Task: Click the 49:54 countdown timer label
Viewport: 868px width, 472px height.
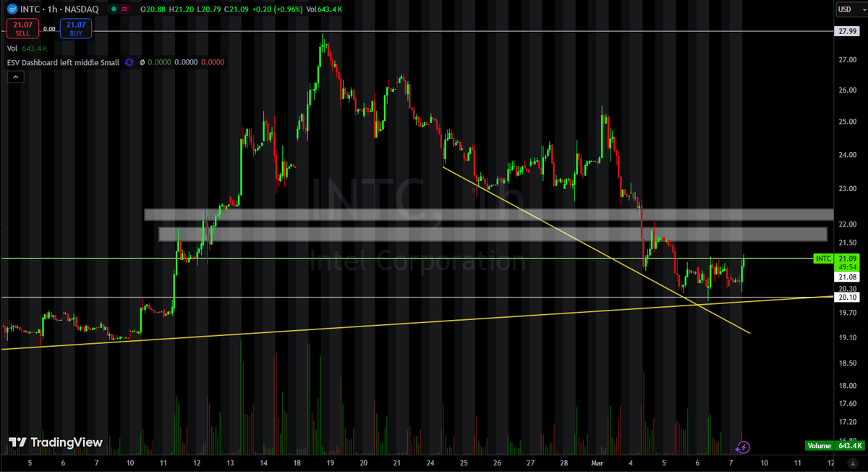Action: pyautogui.click(x=848, y=267)
